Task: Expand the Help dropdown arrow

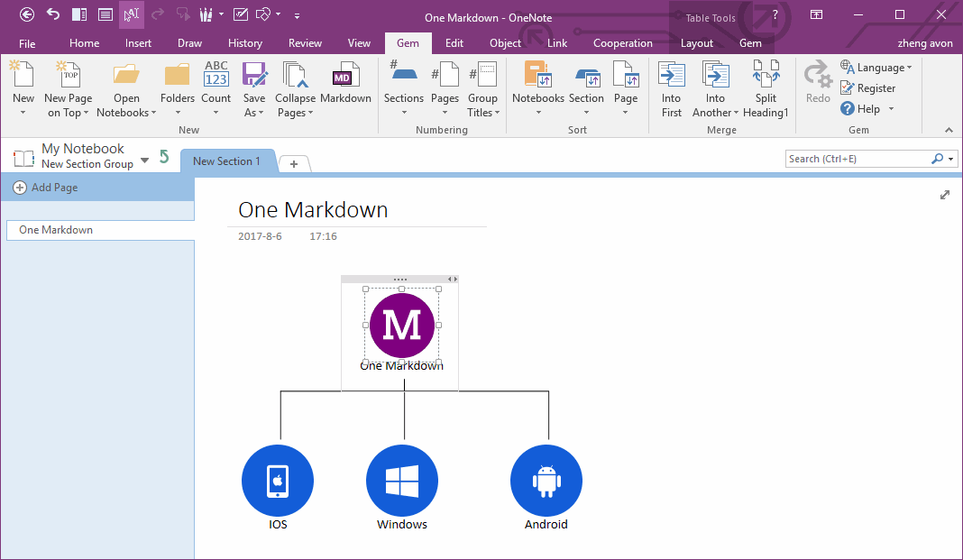Action: point(891,109)
